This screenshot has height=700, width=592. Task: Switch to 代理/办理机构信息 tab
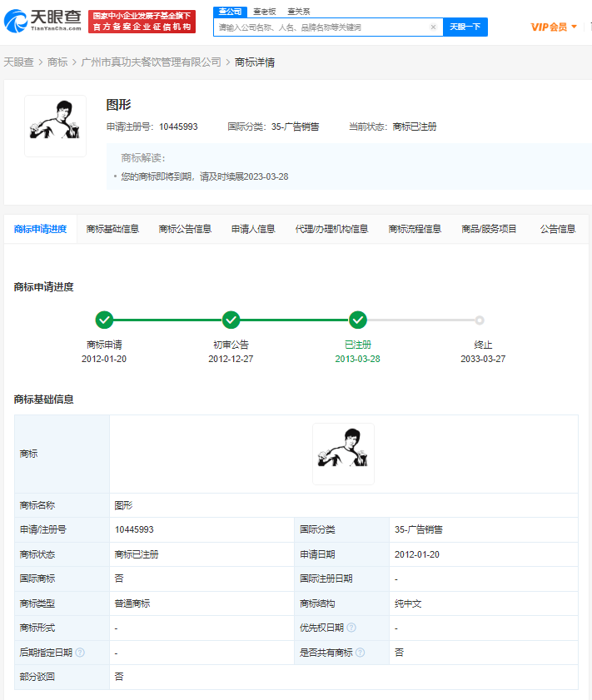[331, 229]
